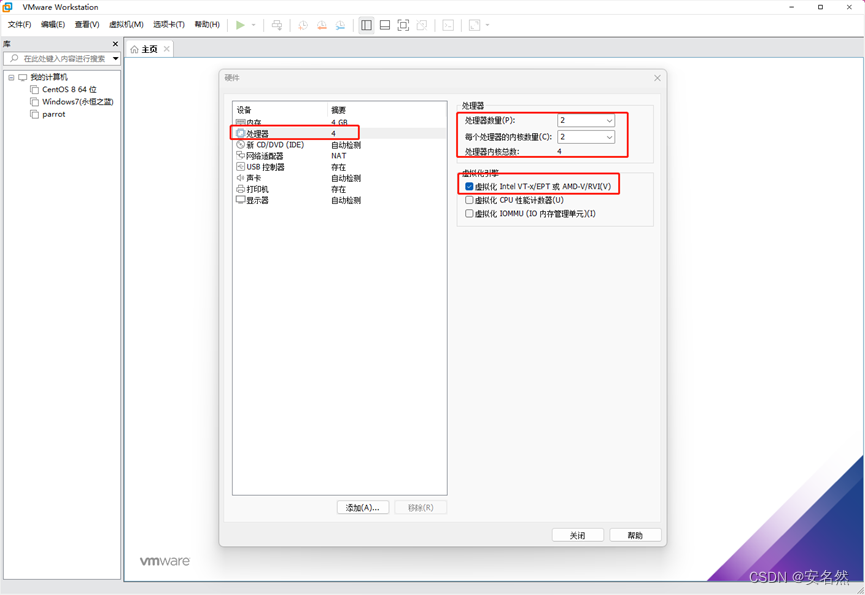
Task: Click the unity mode toolbar icon
Action: click(x=422, y=25)
